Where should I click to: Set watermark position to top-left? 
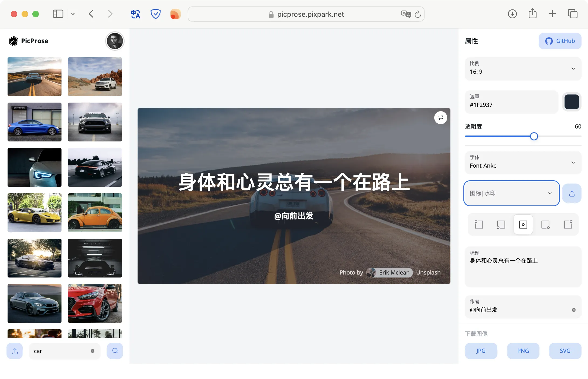[x=479, y=225]
